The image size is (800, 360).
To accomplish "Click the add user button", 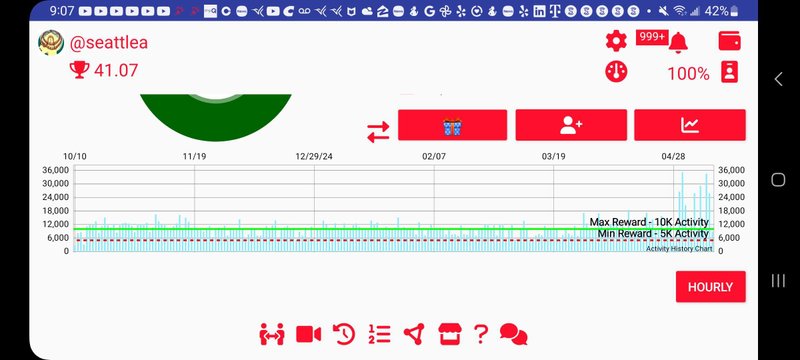I will pos(571,125).
